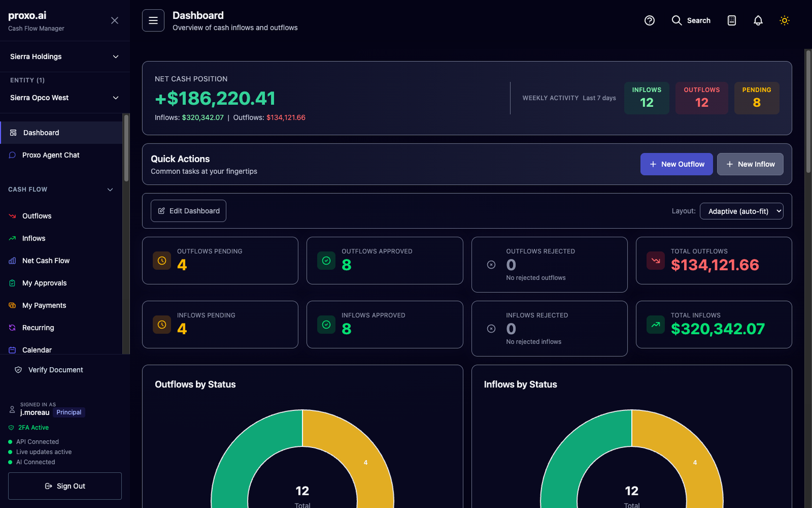Open My Approvals page
Screen dimensions: 812x508
point(61,283)
